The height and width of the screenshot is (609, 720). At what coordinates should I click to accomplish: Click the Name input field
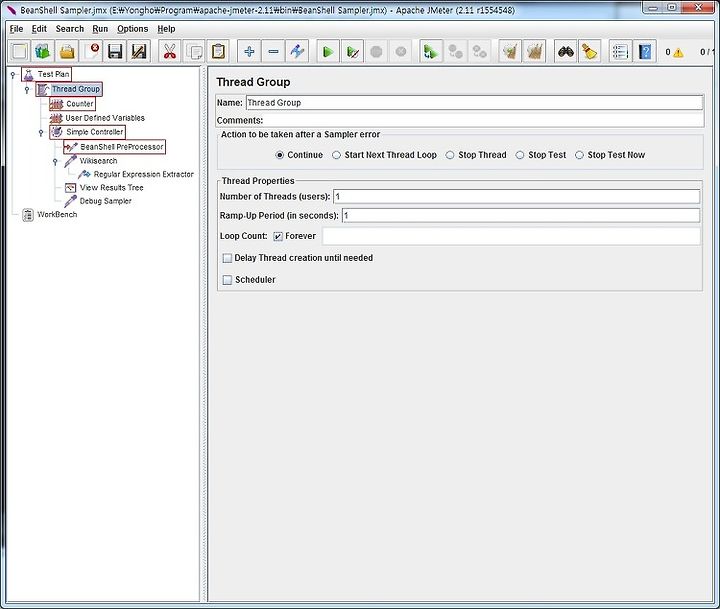pos(474,103)
